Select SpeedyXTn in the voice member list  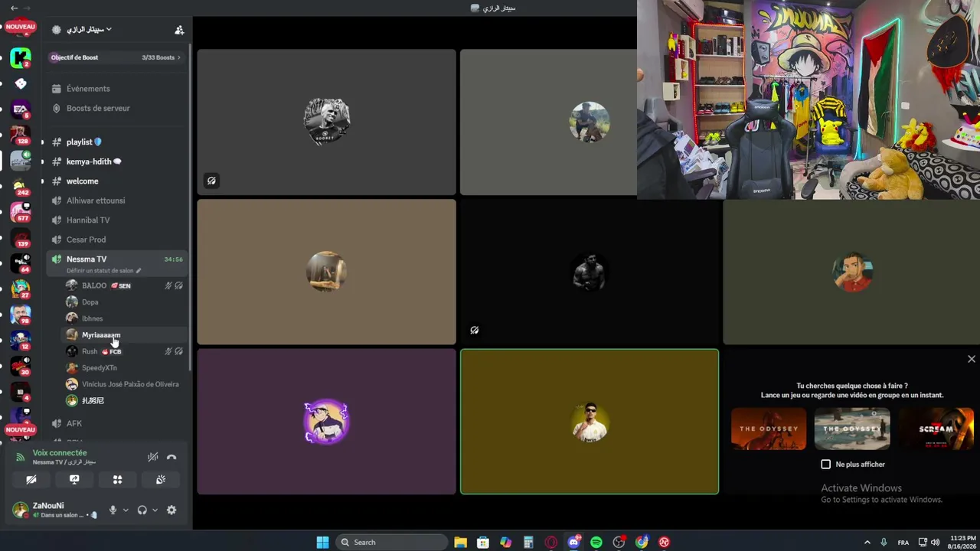pos(125,368)
